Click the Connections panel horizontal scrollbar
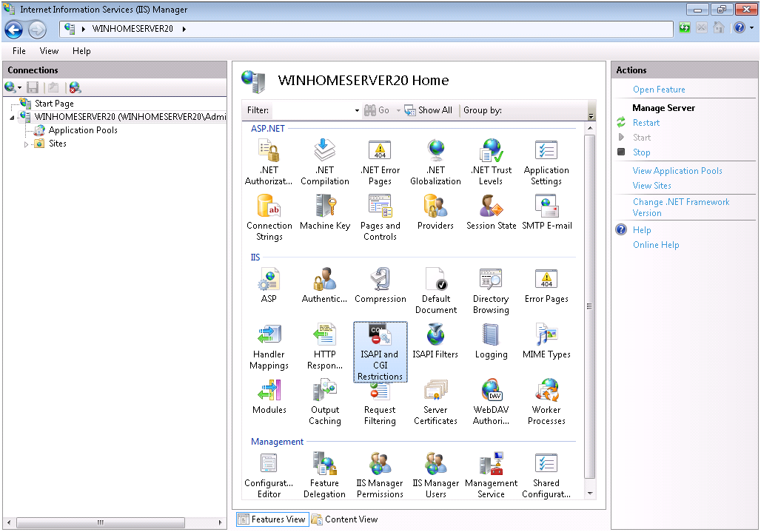761x532 pixels. tap(100, 522)
